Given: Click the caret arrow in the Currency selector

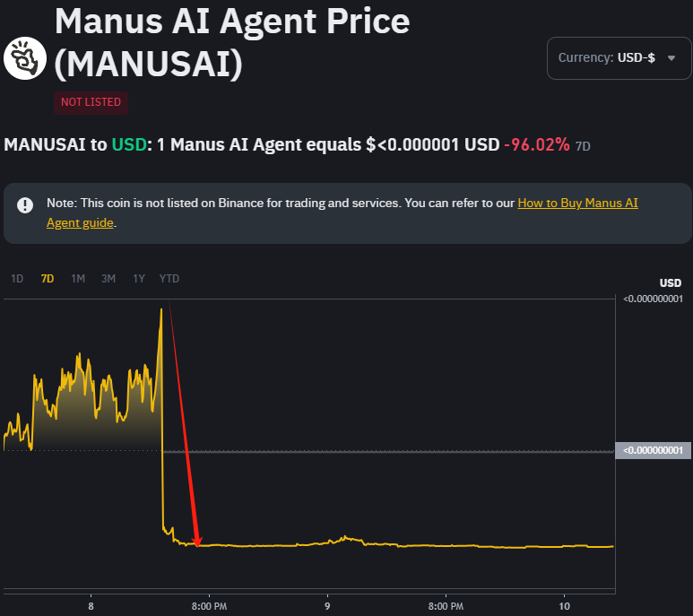Looking at the screenshot, I should coord(671,58).
